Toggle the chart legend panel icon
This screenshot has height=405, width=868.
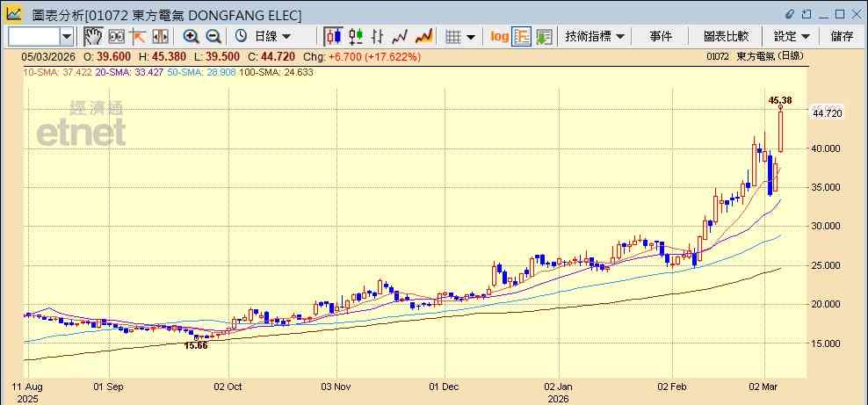coord(522,37)
